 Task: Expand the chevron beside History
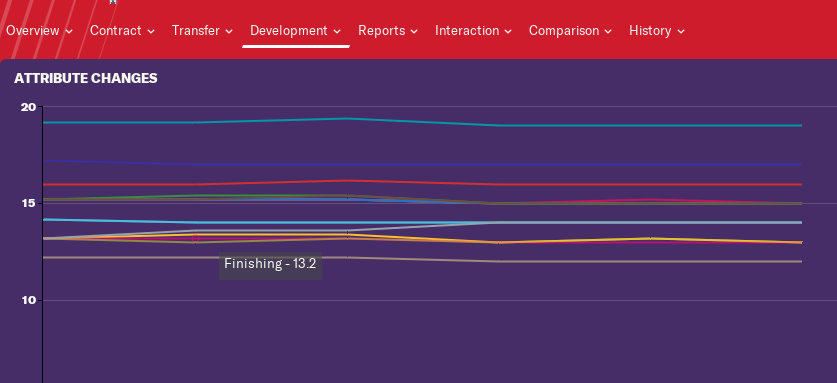(681, 32)
